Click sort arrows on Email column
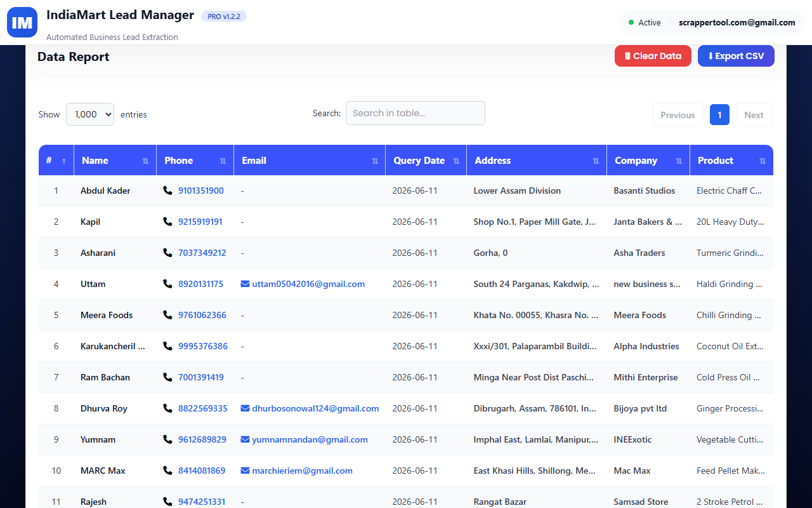 (x=375, y=161)
